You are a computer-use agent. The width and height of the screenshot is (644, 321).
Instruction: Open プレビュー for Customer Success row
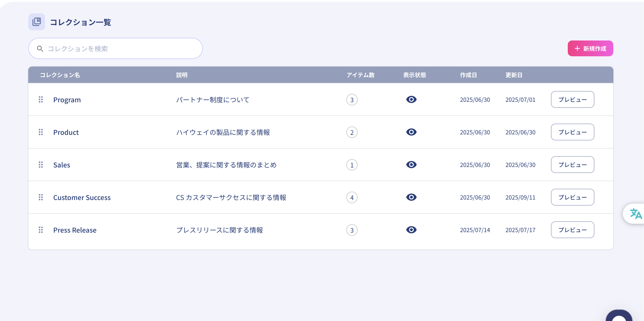pos(572,197)
